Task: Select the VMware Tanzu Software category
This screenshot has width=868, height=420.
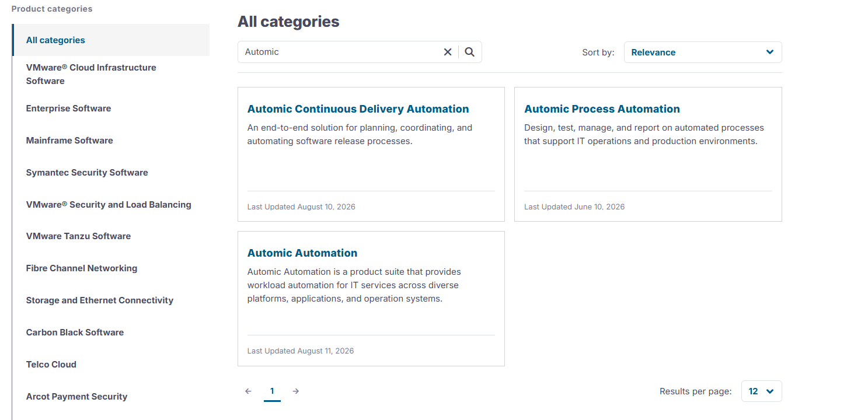Action: pyautogui.click(x=78, y=236)
